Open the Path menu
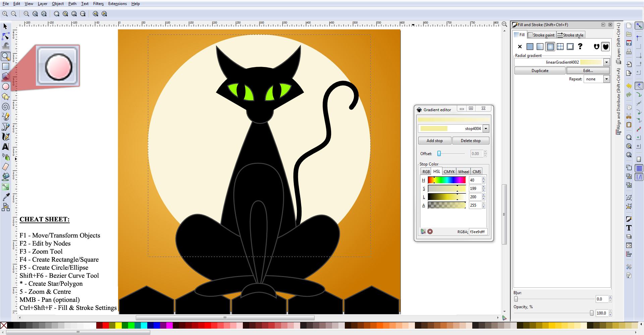Viewport: 644px width, 335px height. click(x=72, y=4)
